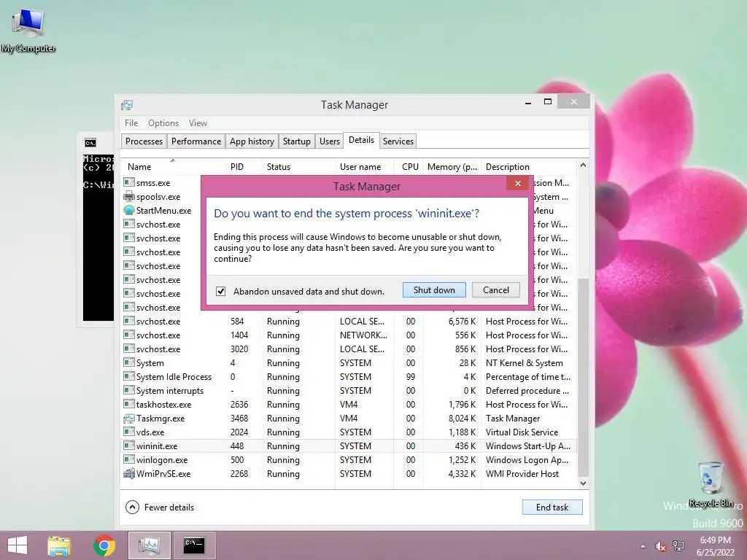Sort by the CPU column header
Image resolution: width=747 pixels, height=560 pixels.
[409, 167]
